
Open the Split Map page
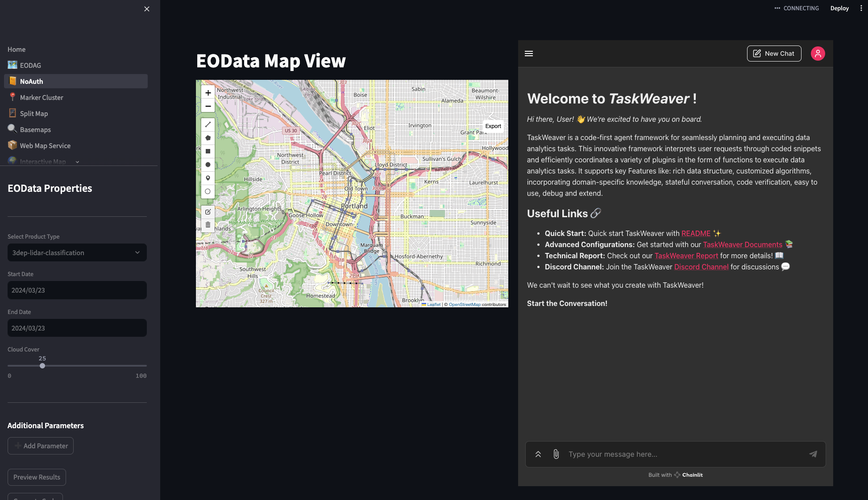[34, 113]
